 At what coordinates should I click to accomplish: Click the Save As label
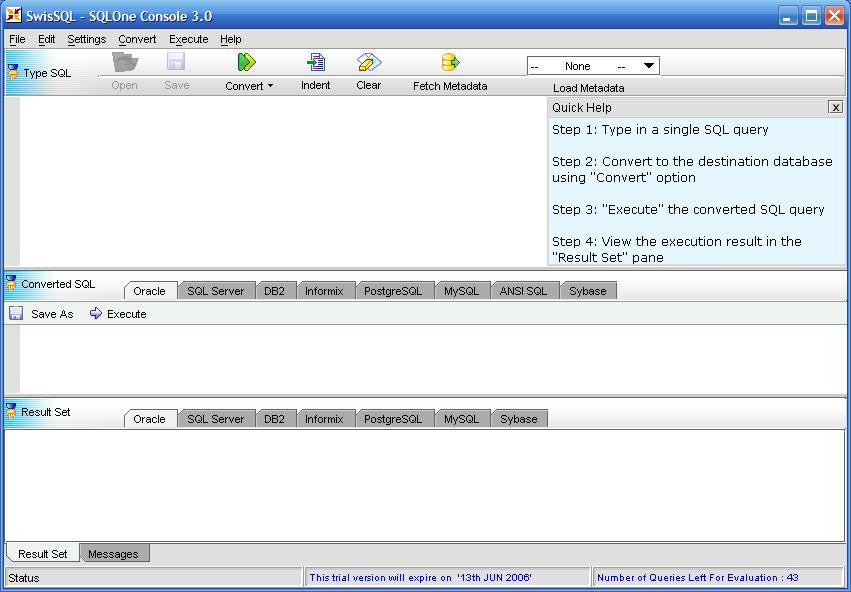click(52, 314)
